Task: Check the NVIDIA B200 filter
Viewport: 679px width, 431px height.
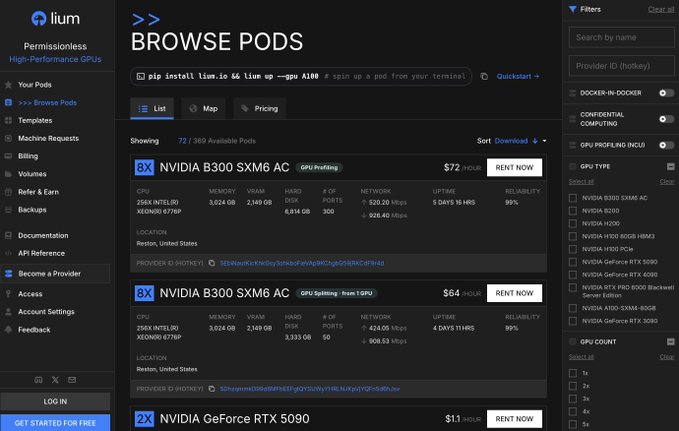Action: point(573,211)
